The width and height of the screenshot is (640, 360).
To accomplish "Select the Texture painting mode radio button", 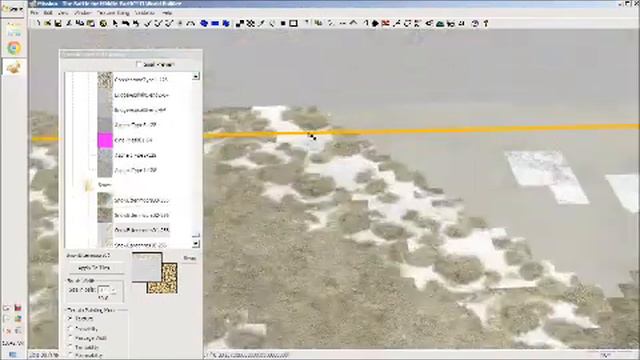I will coord(70,318).
